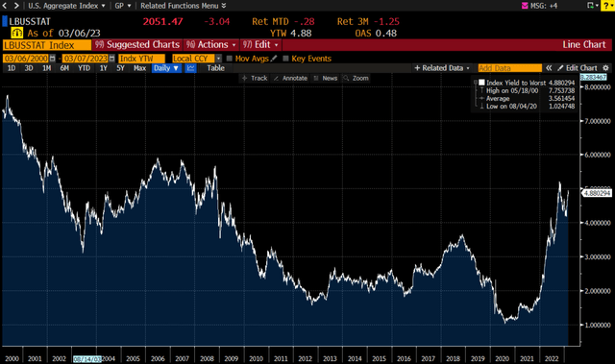The width and height of the screenshot is (615, 364).
Task: Click High on 05/18/00 legend row
Action: (527, 90)
